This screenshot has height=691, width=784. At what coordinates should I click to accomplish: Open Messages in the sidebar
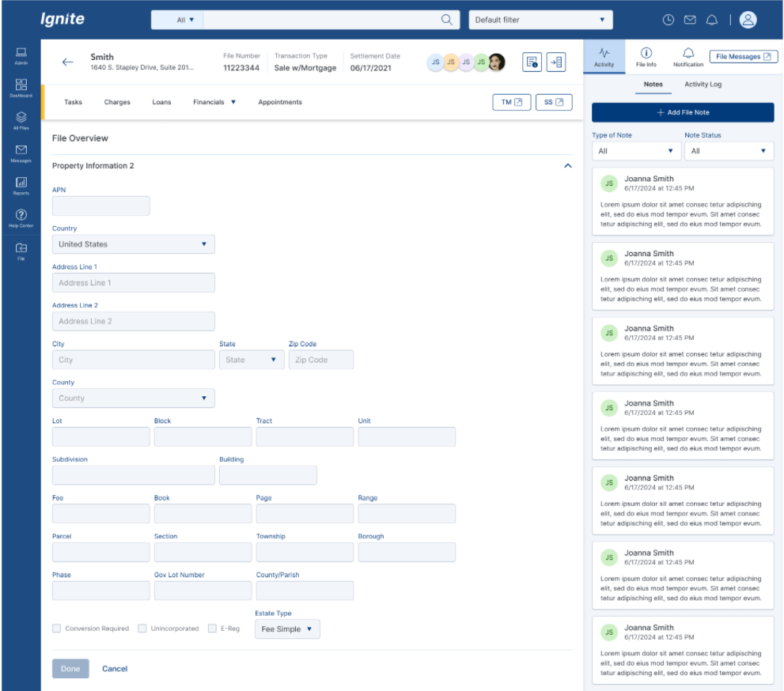pos(21,153)
